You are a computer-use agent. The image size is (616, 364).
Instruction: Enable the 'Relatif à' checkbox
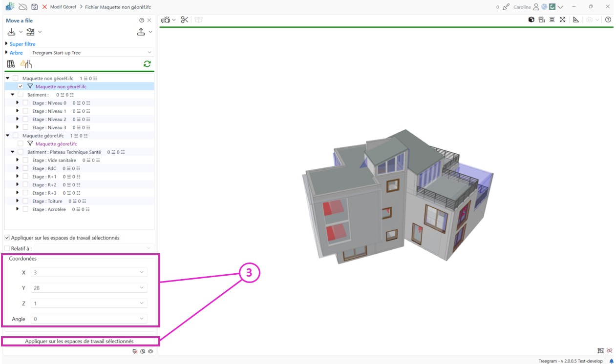7,248
